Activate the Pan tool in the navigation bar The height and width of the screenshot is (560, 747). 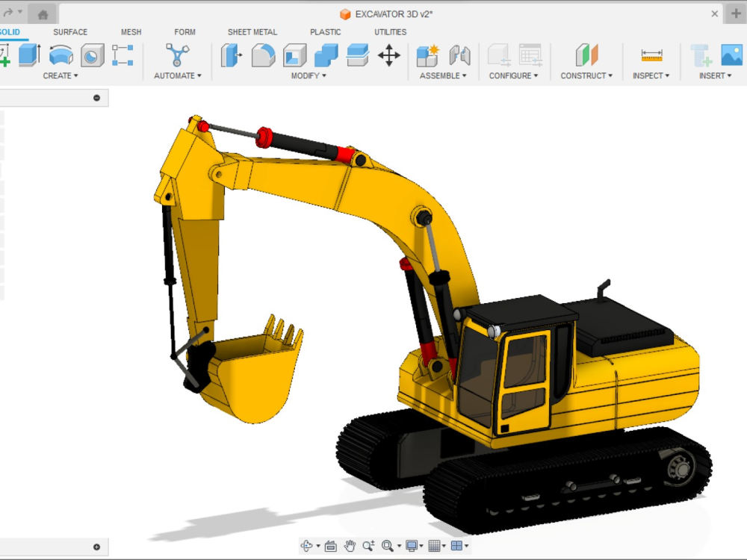(x=349, y=546)
